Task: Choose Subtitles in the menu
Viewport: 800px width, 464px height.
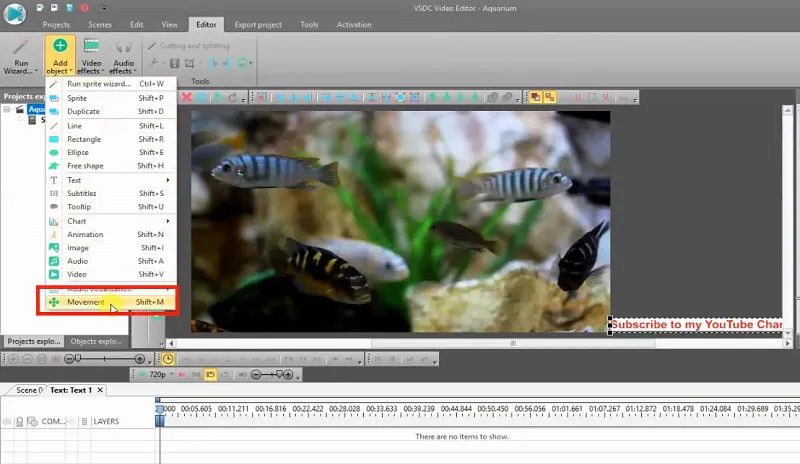Action: tap(111, 193)
